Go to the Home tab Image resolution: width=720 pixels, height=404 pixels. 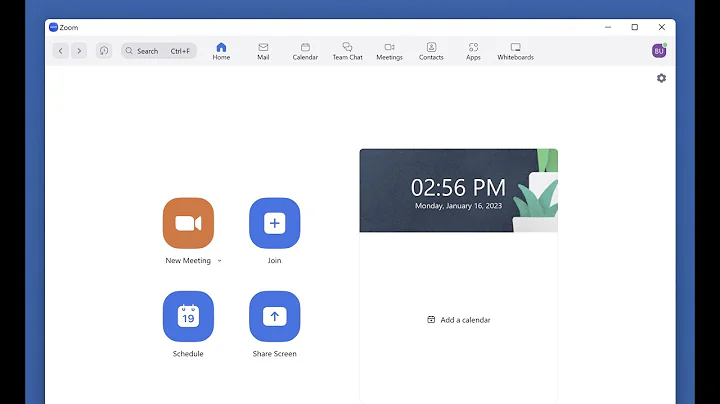(x=221, y=51)
